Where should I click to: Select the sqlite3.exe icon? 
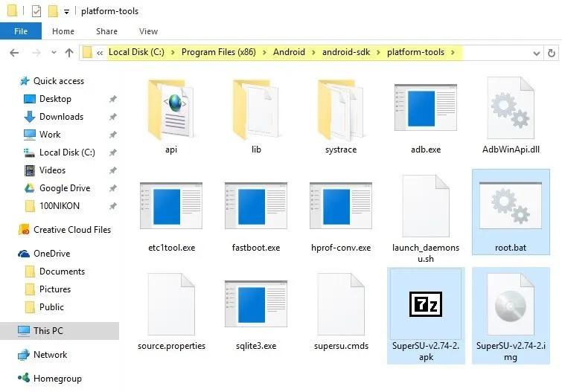click(256, 303)
